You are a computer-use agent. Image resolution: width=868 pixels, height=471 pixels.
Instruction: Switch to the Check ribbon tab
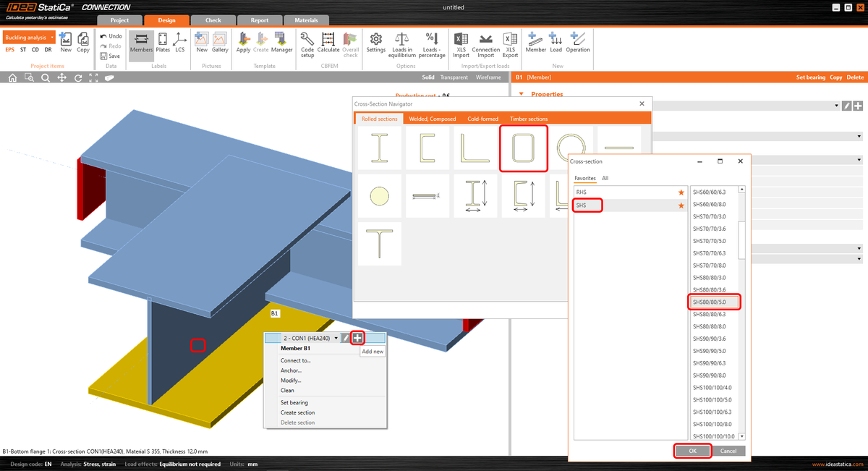212,20
